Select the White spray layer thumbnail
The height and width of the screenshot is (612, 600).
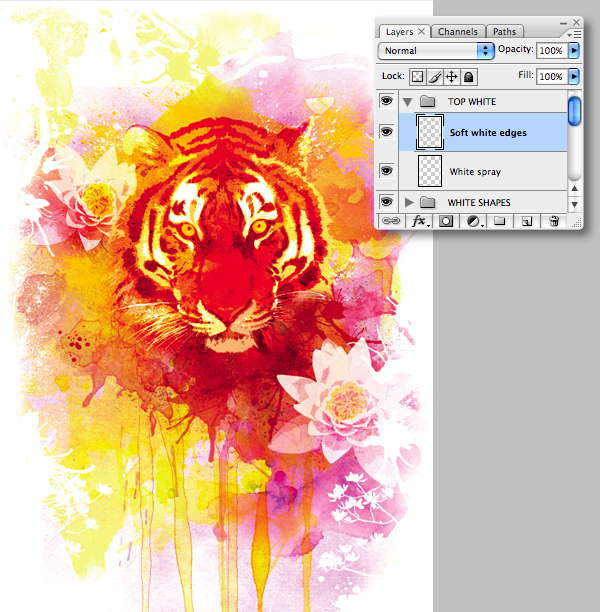429,171
